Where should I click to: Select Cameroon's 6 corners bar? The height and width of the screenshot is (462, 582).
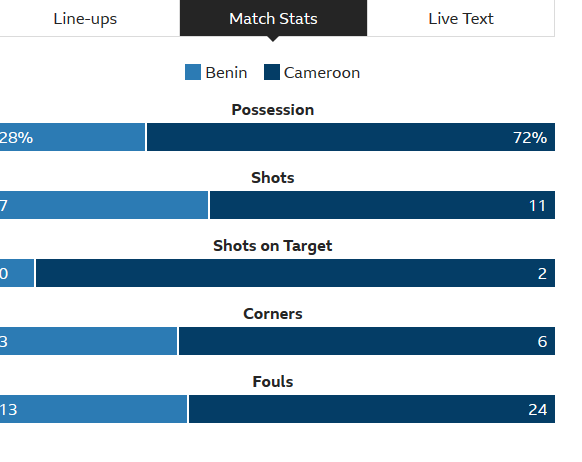367,341
